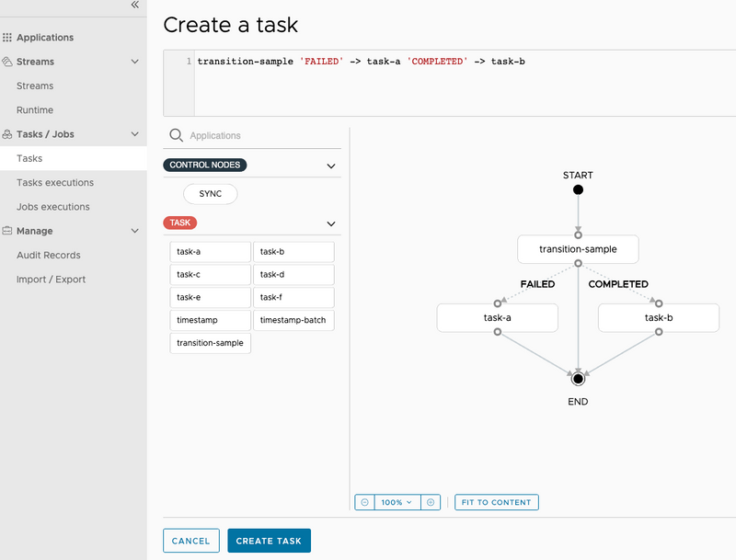This screenshot has height=560, width=736.
Task: Click the CANCEL button
Action: (x=190, y=541)
